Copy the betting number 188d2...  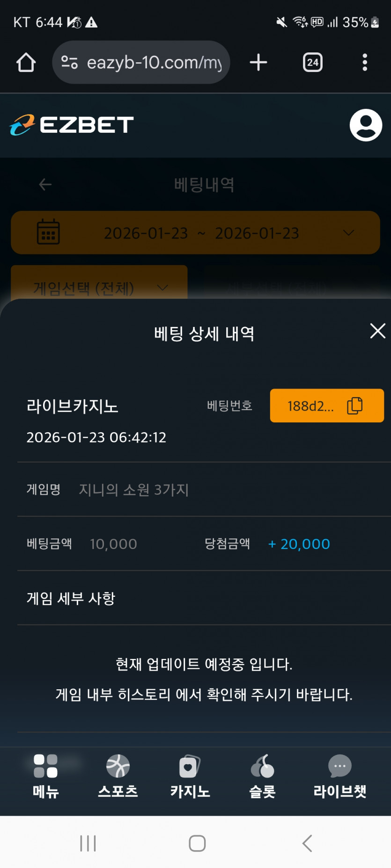click(327, 406)
